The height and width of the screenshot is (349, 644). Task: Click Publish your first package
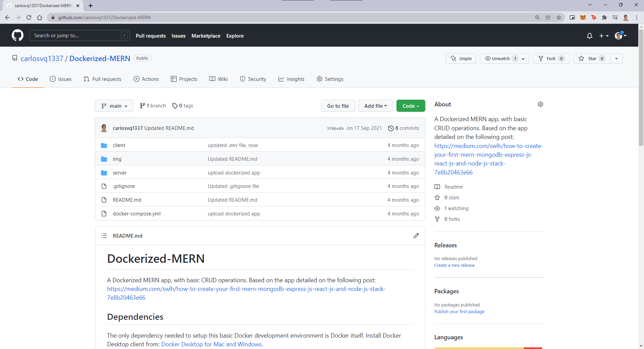459,311
